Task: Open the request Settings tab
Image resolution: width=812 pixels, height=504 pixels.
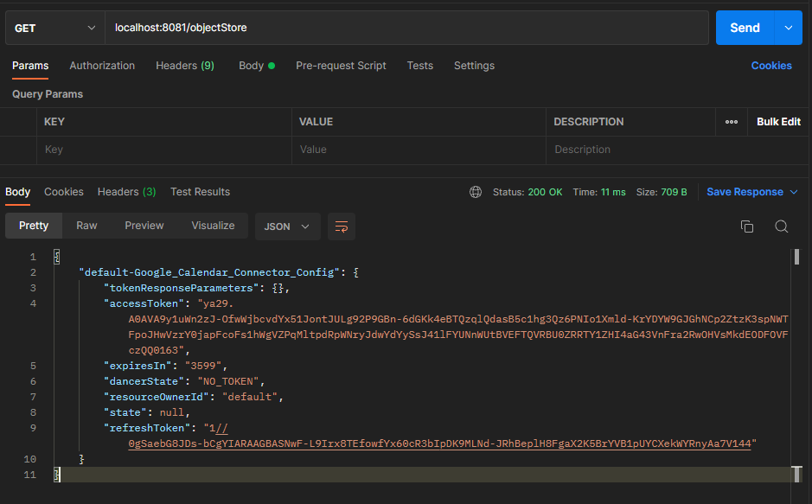Action: 474,66
